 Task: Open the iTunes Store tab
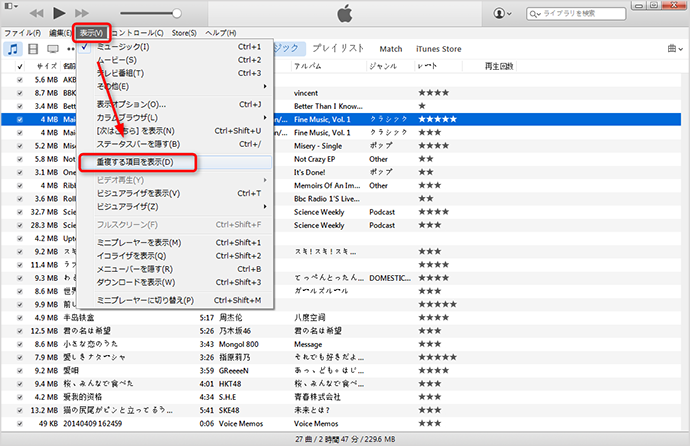point(439,49)
